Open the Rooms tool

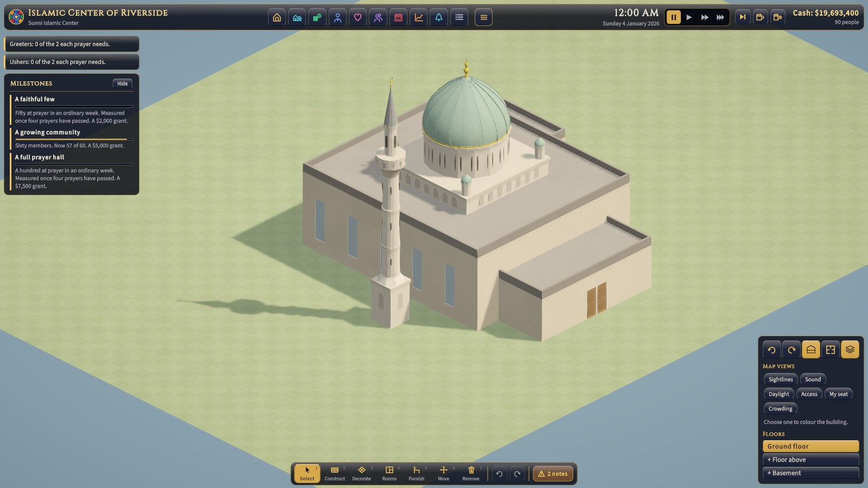click(x=389, y=473)
